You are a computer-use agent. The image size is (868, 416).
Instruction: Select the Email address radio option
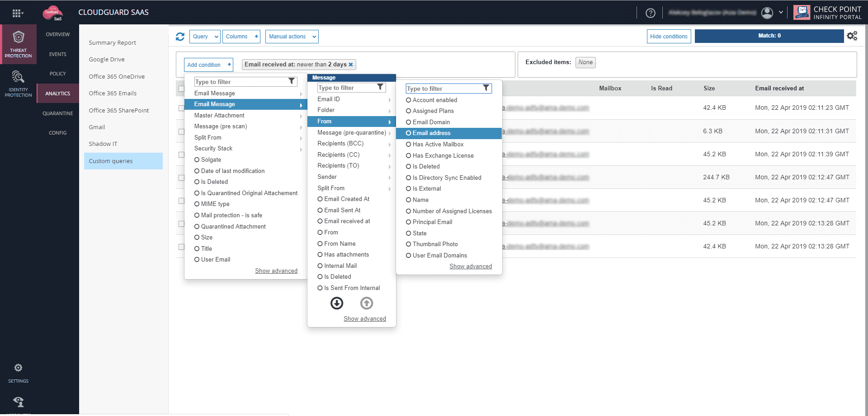pyautogui.click(x=449, y=133)
